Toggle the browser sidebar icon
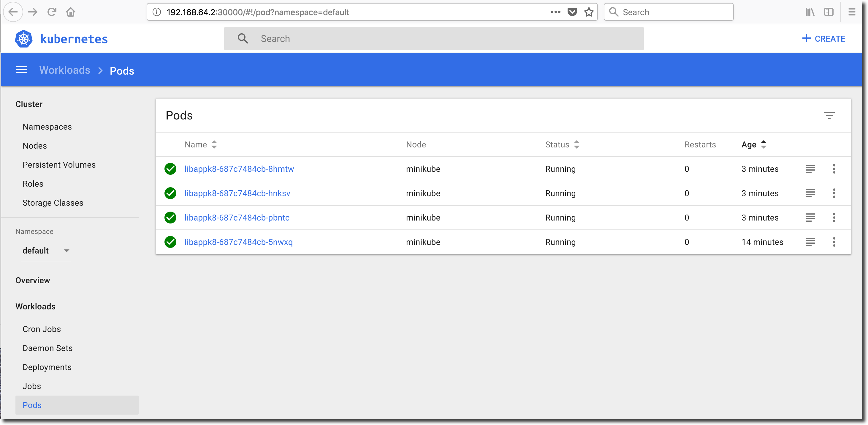The width and height of the screenshot is (868, 425). point(829,12)
